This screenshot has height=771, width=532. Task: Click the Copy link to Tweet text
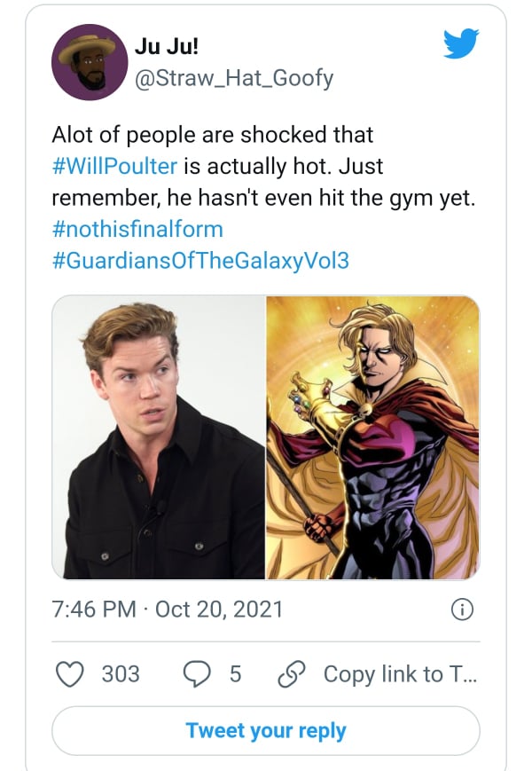tap(399, 674)
